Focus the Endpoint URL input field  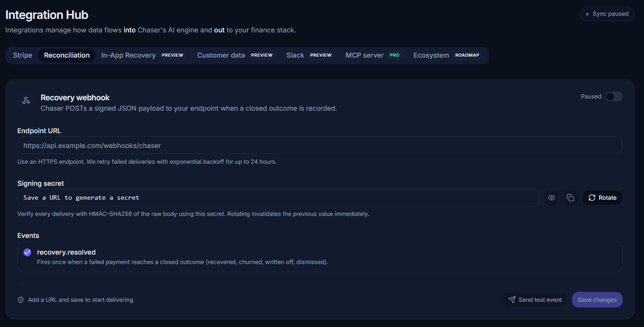click(x=320, y=145)
